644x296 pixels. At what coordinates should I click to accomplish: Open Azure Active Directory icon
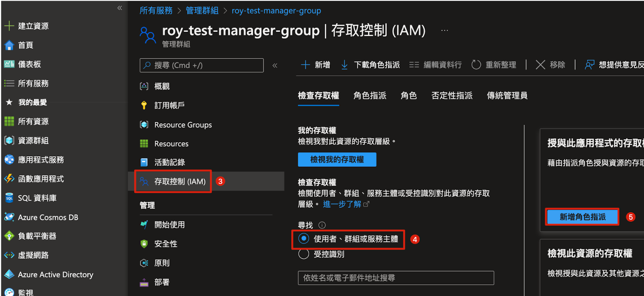point(9,274)
